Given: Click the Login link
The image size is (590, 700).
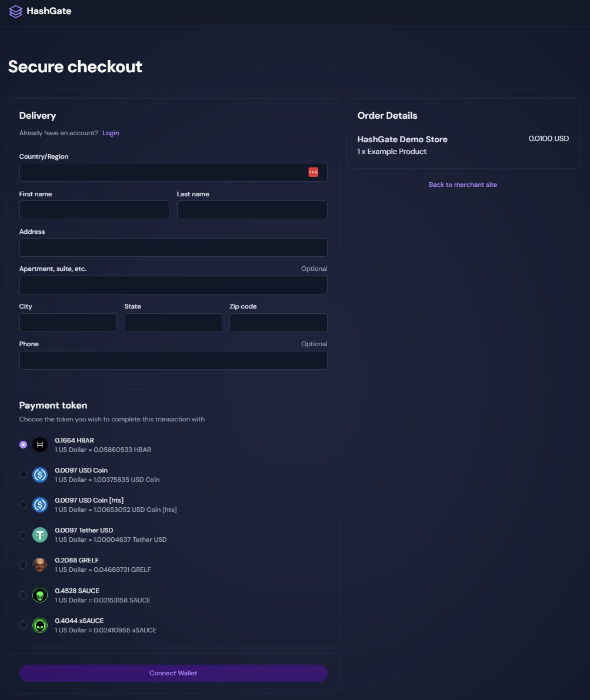Looking at the screenshot, I should [x=111, y=133].
